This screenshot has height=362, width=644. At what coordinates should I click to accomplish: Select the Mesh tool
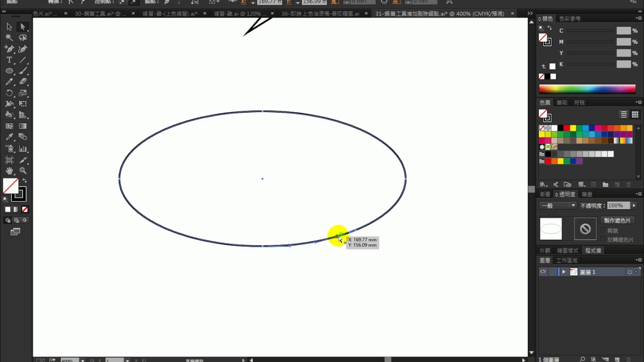click(9, 126)
